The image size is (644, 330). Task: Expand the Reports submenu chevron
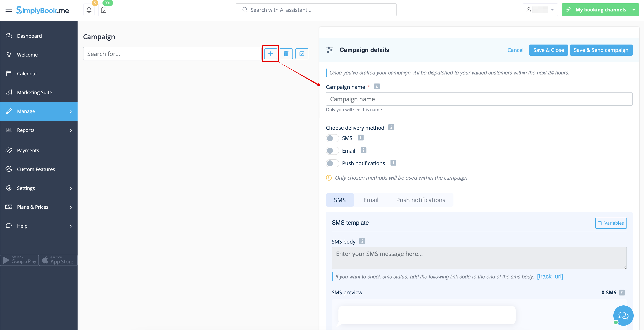pos(71,130)
